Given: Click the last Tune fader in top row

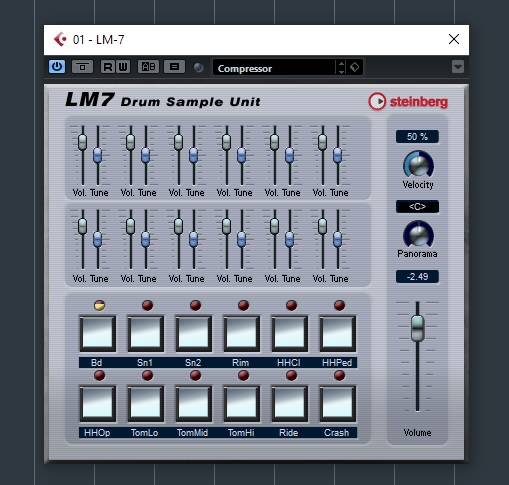Looking at the screenshot, I should click(x=337, y=155).
